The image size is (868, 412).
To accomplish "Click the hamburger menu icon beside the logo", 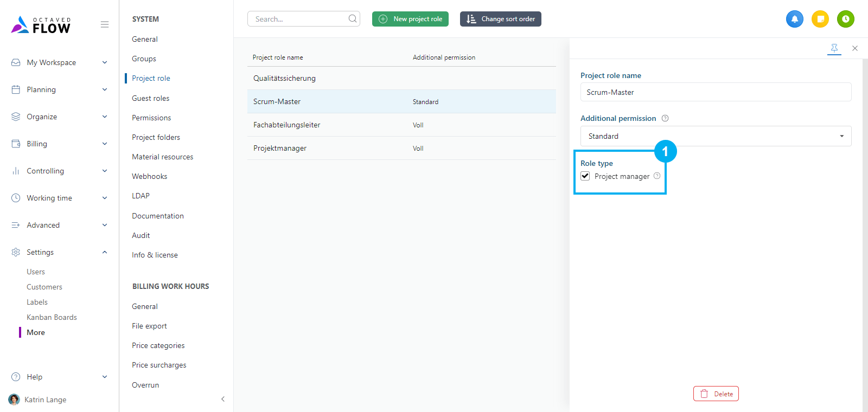I will tap(105, 24).
